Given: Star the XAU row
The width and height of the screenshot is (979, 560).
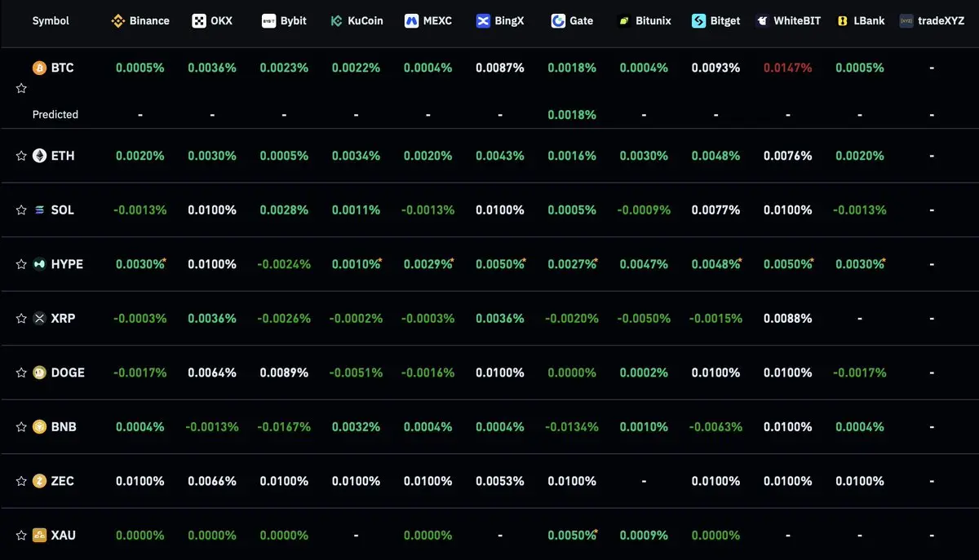Looking at the screenshot, I should point(21,535).
